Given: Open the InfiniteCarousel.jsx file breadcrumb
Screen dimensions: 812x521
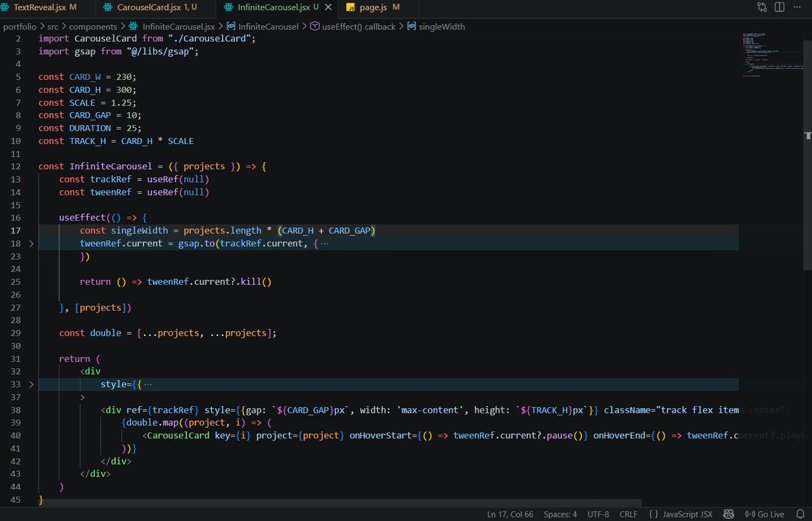Looking at the screenshot, I should [179, 27].
